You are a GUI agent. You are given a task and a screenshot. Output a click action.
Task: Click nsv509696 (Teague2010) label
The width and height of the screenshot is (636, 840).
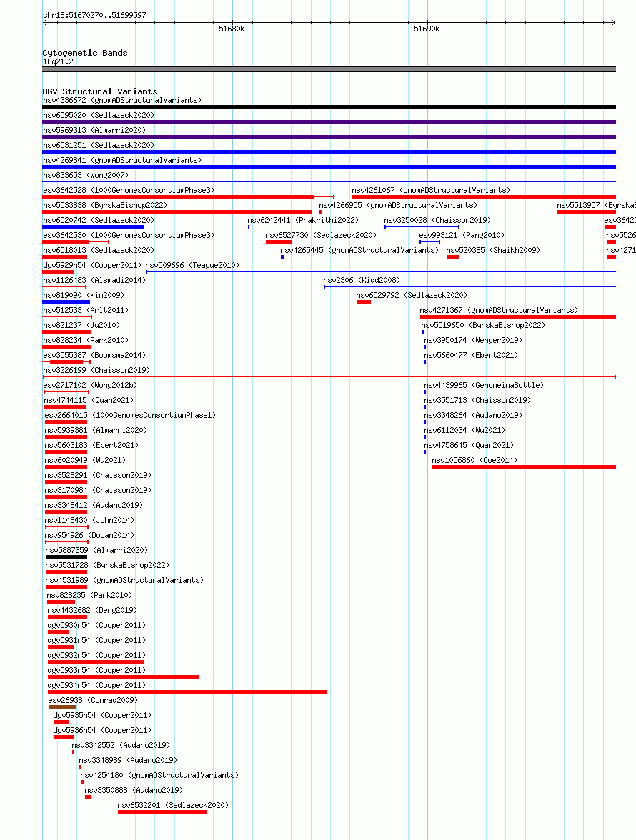tap(192, 265)
